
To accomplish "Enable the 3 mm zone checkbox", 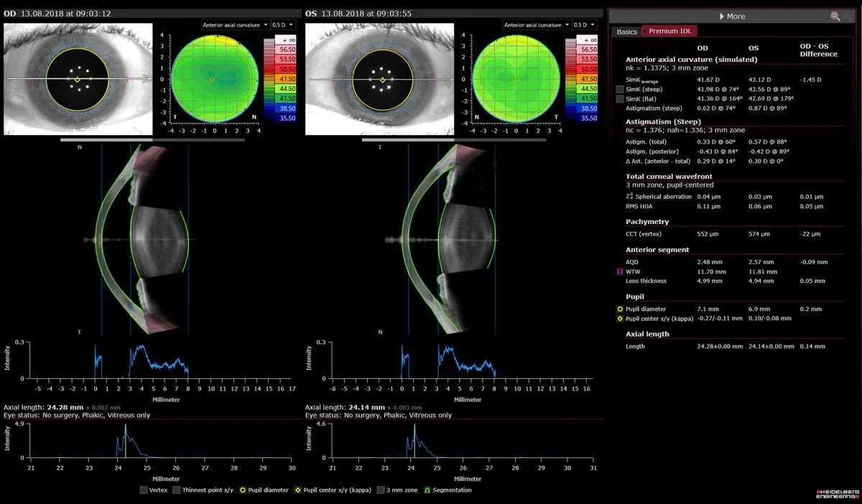I will (381, 490).
